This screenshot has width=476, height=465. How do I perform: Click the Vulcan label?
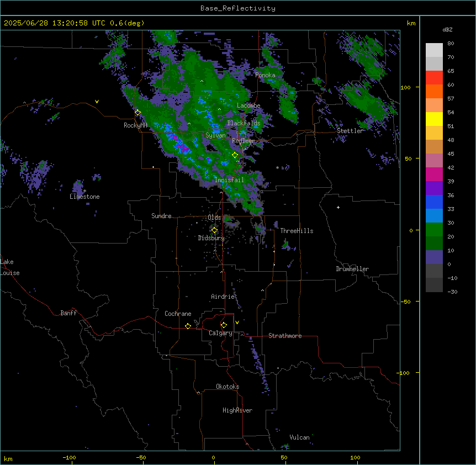click(300, 437)
